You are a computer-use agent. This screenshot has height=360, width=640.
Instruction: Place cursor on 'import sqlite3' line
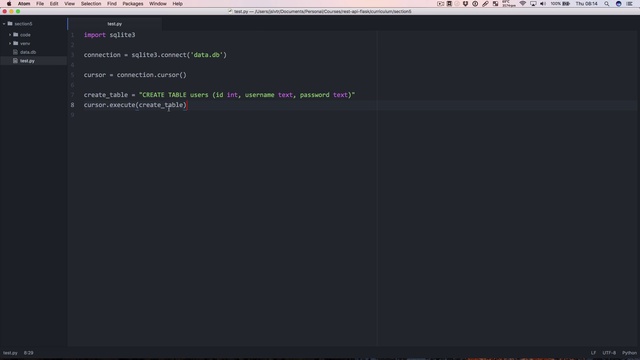point(109,35)
